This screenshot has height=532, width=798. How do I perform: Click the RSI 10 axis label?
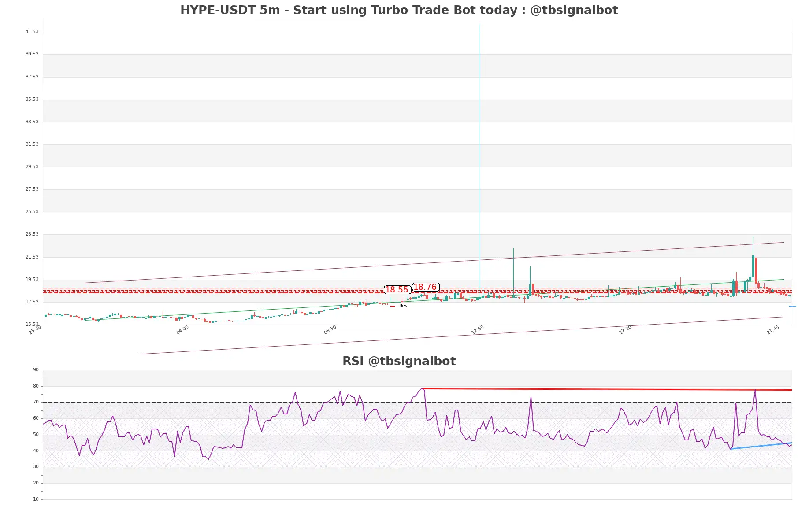point(36,499)
